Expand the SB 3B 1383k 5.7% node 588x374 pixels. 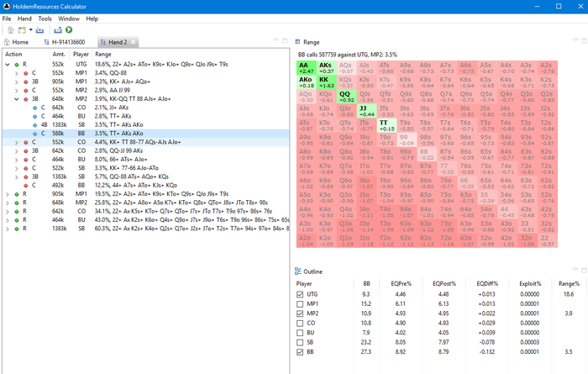click(17, 176)
